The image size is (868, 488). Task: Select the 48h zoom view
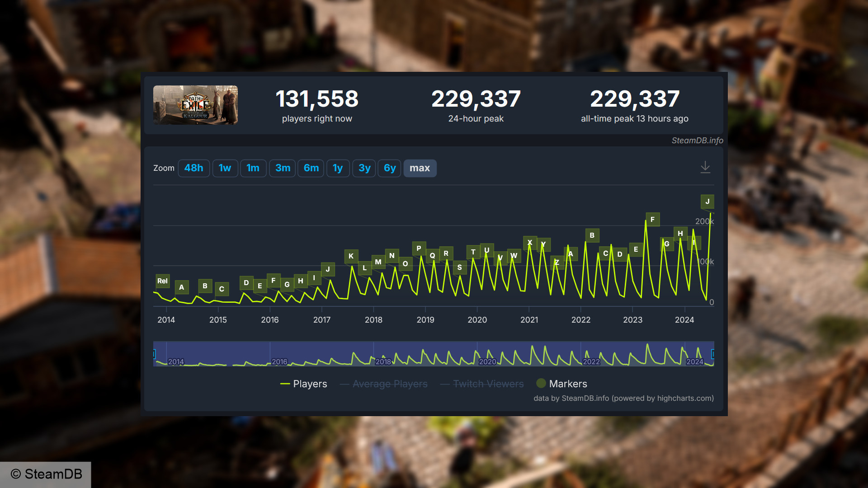tap(194, 168)
